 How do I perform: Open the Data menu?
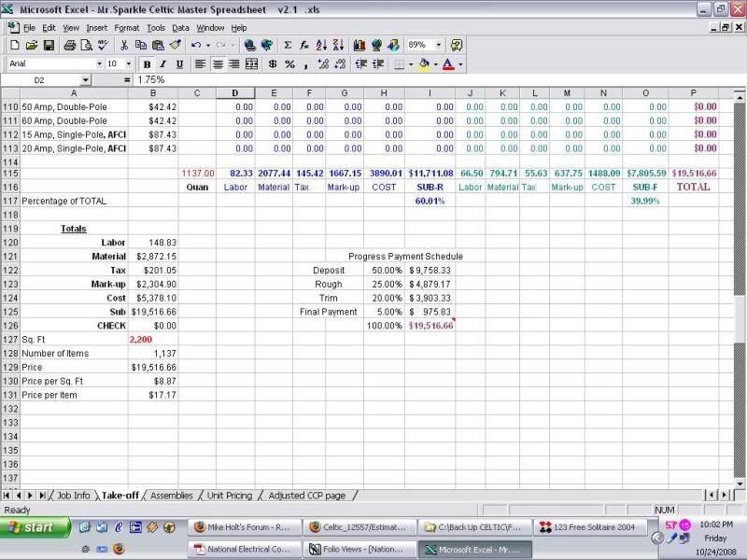(180, 28)
